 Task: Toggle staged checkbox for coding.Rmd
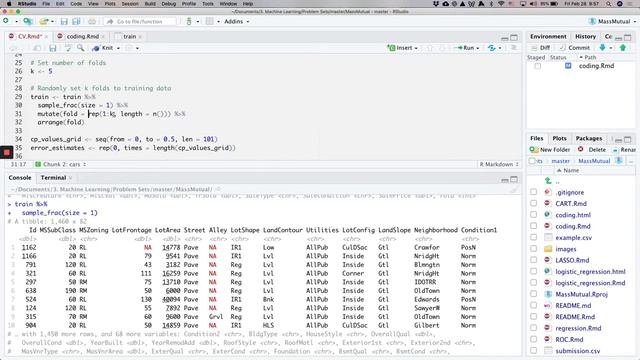tap(538, 66)
